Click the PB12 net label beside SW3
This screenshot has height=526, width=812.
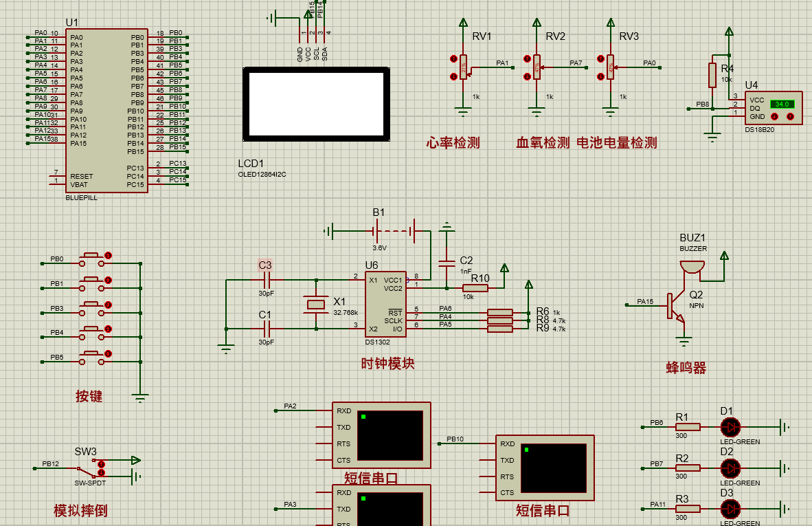51,464
